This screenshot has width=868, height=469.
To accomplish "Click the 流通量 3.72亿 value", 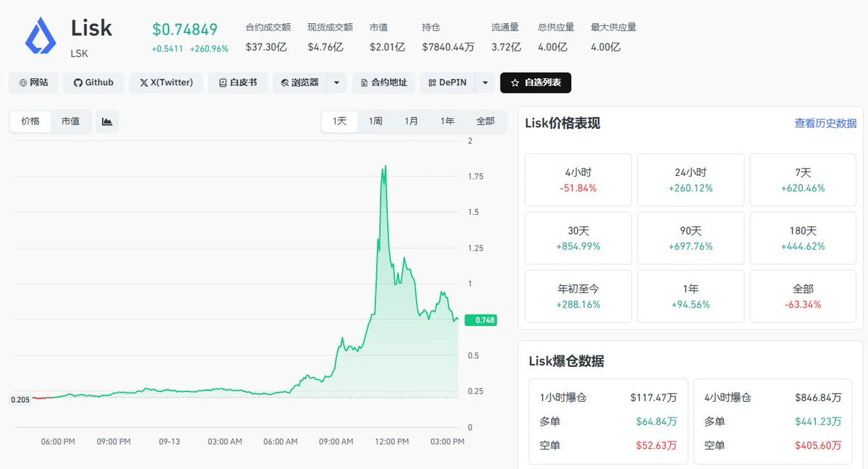I will [x=506, y=47].
